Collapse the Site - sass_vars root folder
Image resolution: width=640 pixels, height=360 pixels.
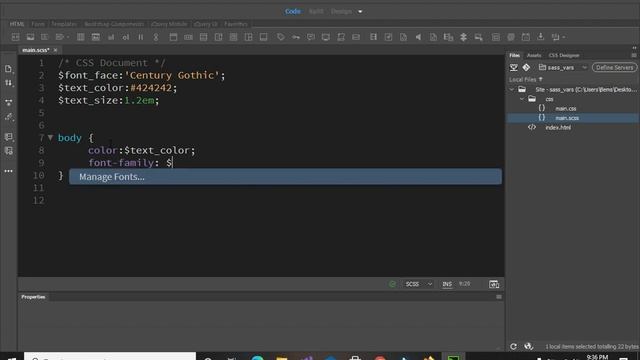512,89
